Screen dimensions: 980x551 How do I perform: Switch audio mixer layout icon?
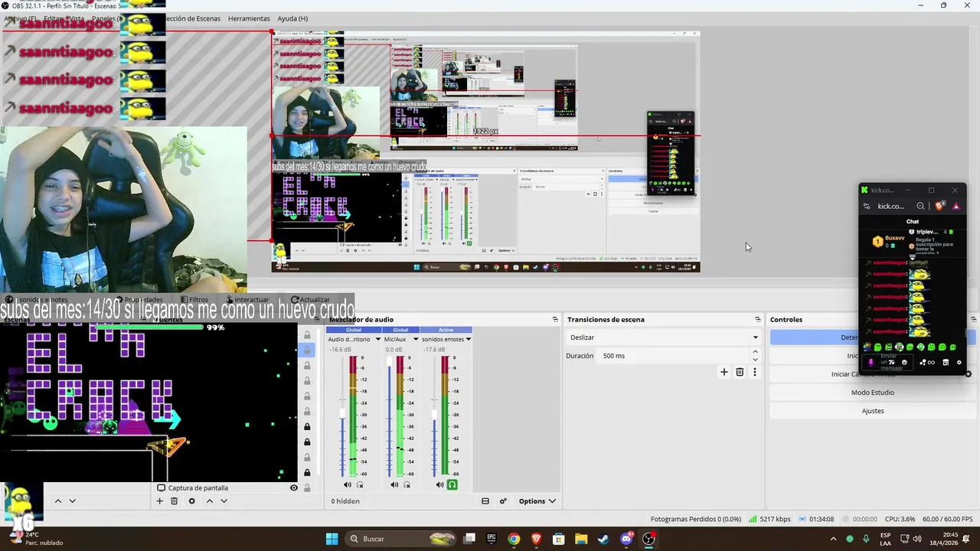click(485, 501)
